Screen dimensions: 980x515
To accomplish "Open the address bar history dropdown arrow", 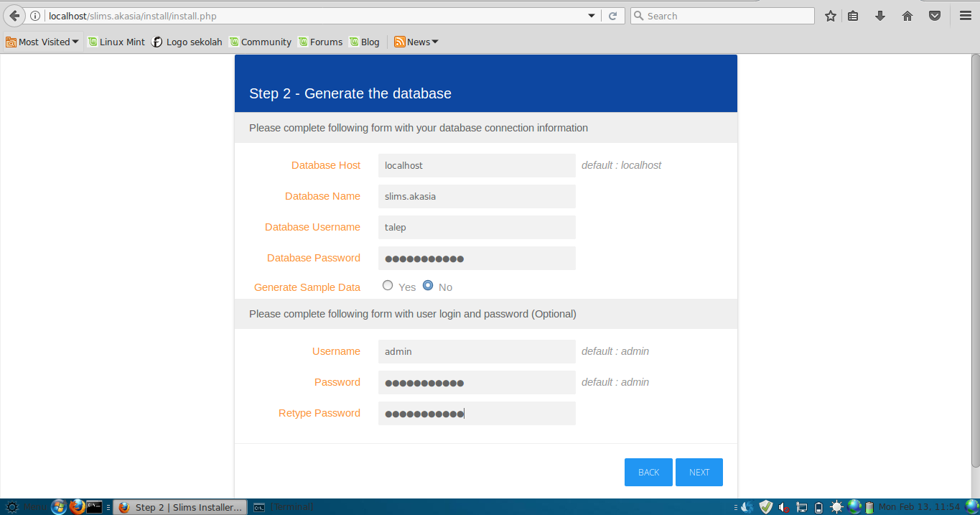I will coord(591,15).
